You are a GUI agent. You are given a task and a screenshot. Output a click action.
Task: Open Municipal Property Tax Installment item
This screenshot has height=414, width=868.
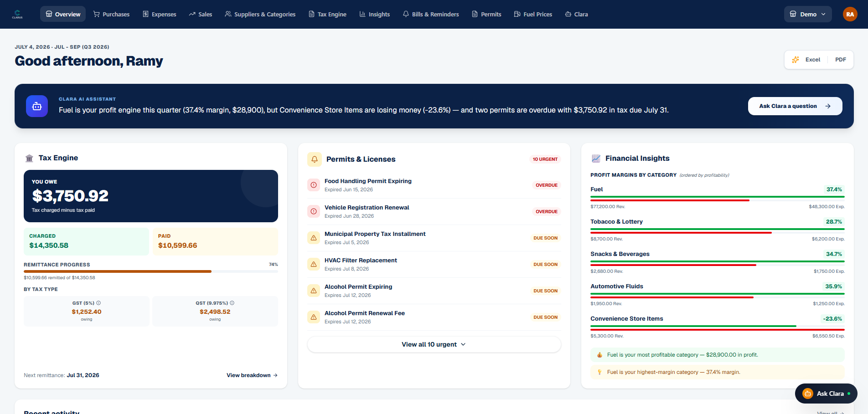tap(434, 238)
